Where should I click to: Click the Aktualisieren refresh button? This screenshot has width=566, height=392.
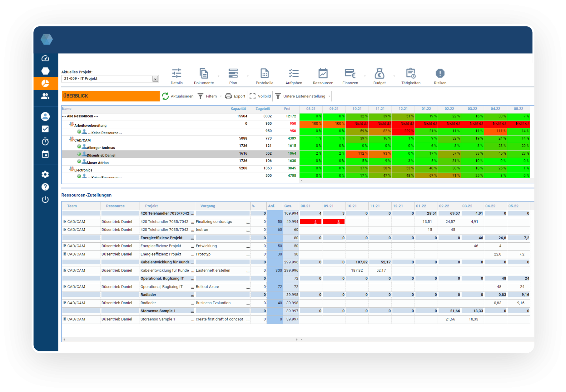pos(178,97)
